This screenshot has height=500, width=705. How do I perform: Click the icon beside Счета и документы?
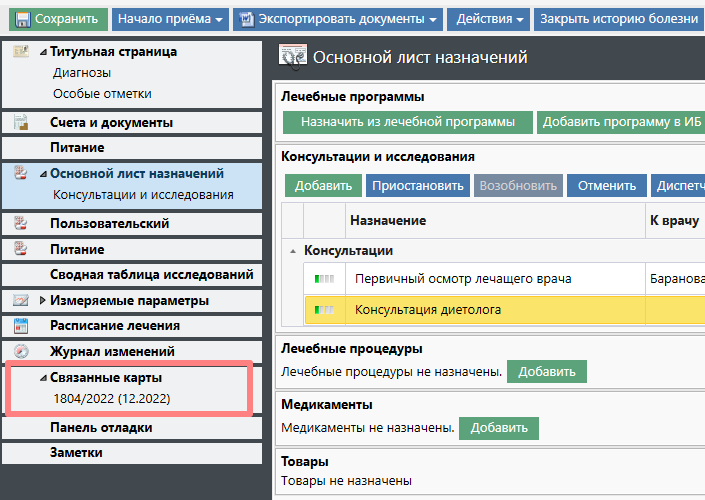point(21,123)
